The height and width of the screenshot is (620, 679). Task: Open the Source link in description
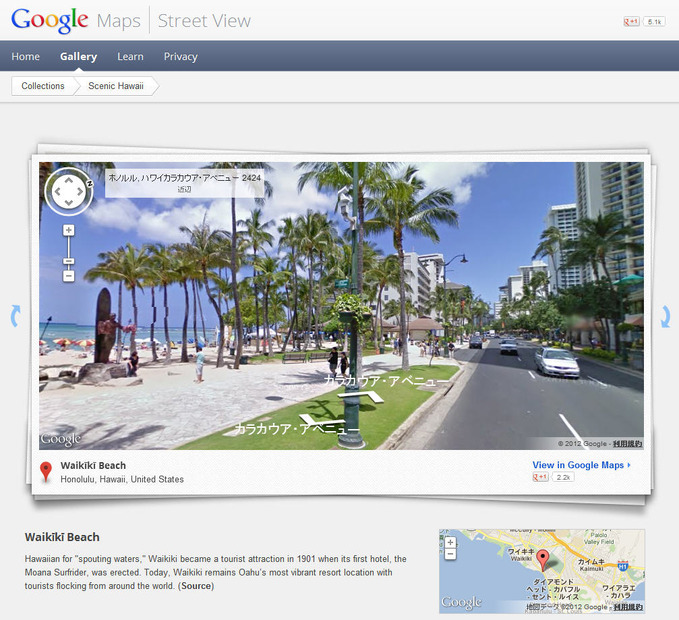(x=197, y=586)
